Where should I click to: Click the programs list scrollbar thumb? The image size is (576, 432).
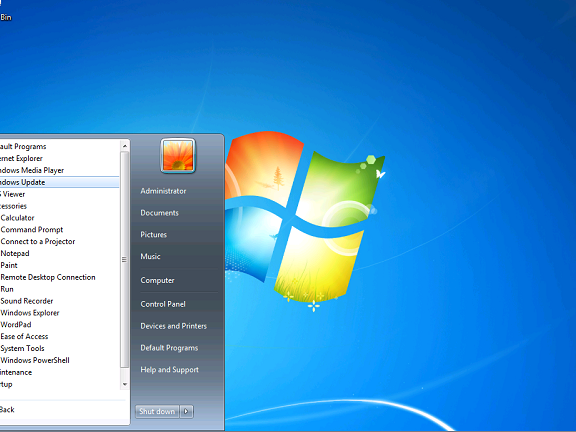[125, 259]
